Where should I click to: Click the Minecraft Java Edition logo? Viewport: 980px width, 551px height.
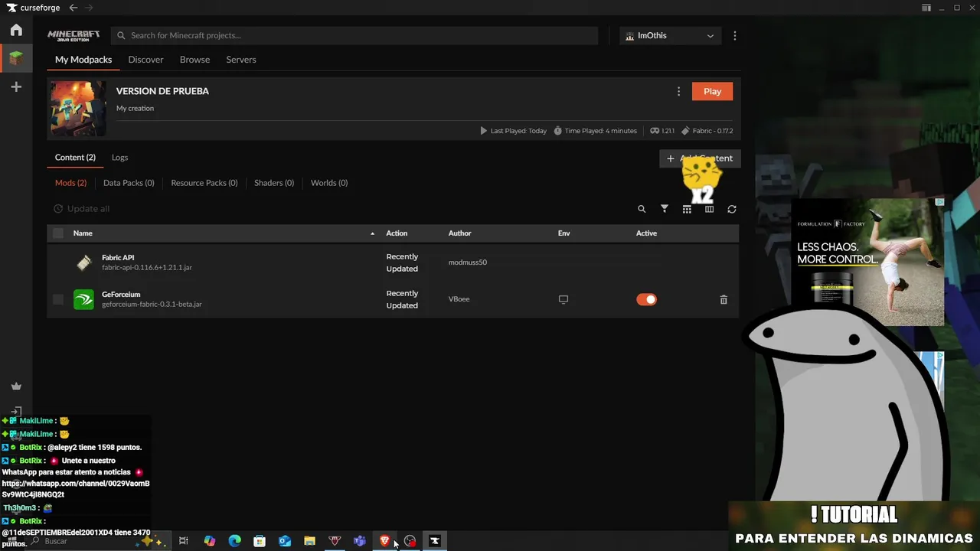coord(73,35)
